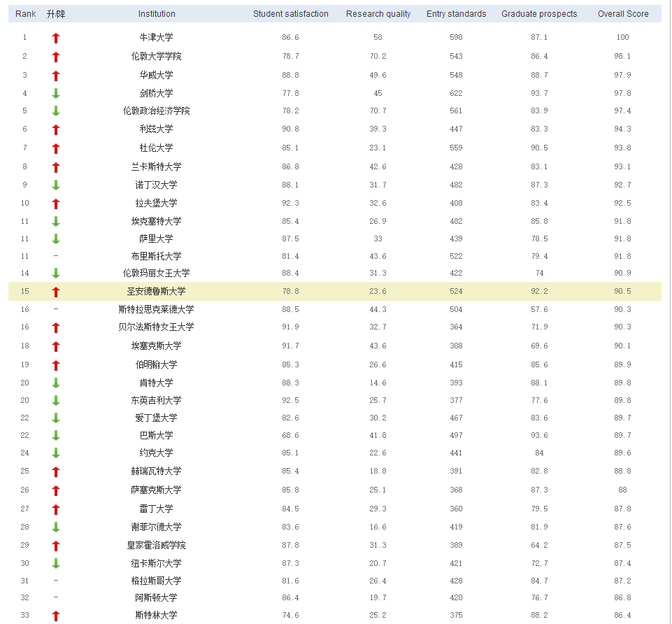Click red up arrow for 伯明翰大学
Image resolution: width=672 pixels, height=624 pixels.
[x=56, y=365]
